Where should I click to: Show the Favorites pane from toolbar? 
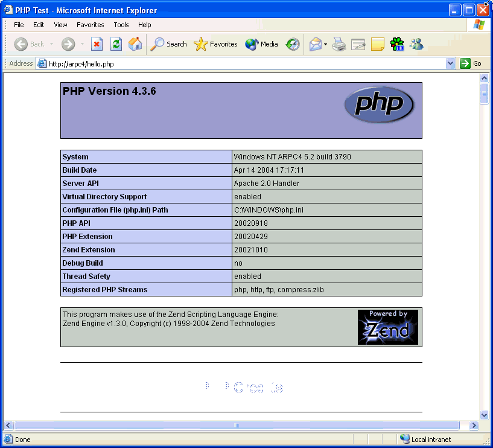click(215, 44)
